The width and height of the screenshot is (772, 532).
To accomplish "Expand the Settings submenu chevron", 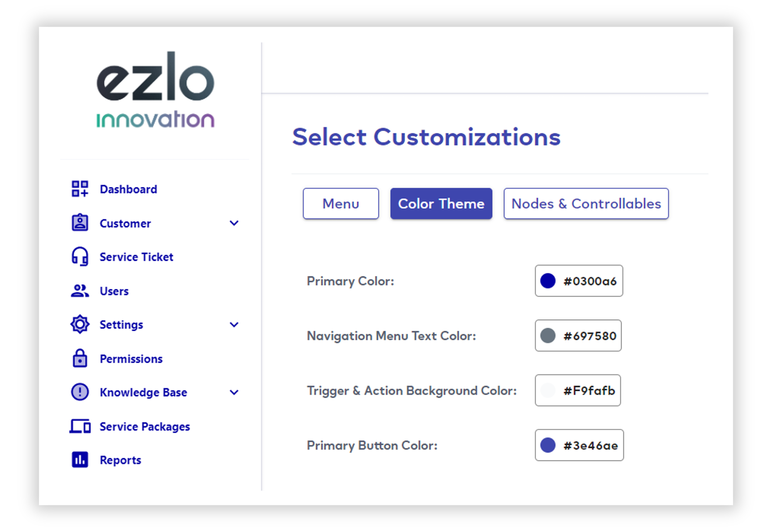I will click(x=234, y=325).
